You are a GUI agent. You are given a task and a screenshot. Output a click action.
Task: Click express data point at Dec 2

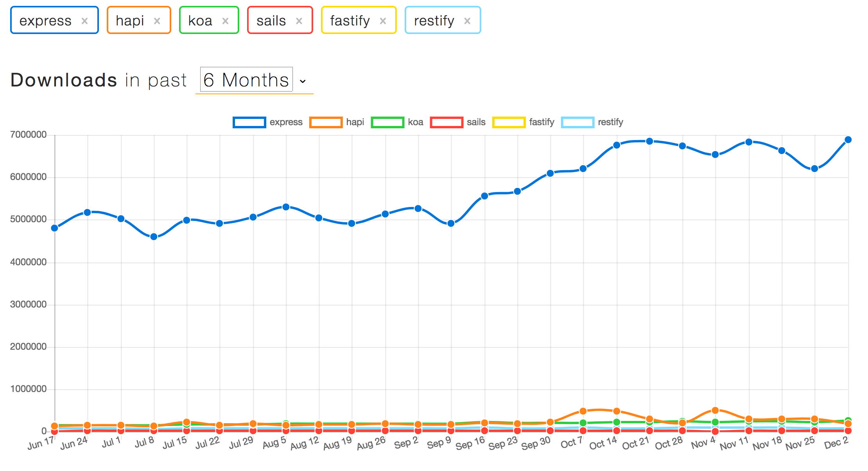pos(848,140)
